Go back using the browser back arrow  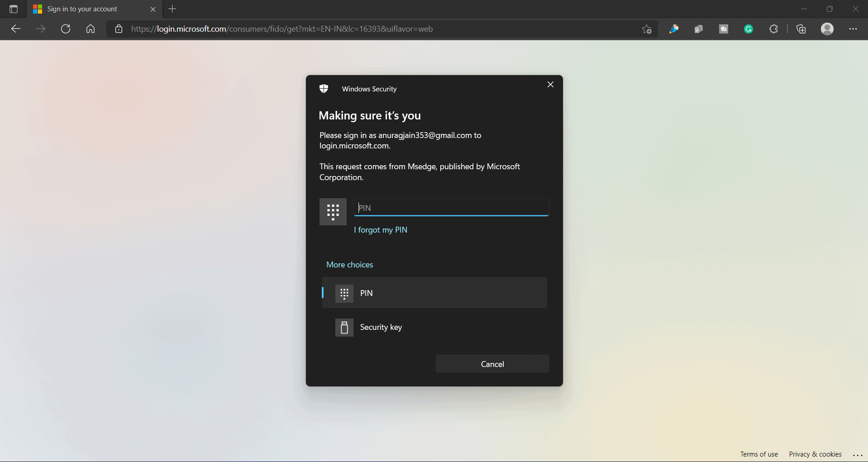tap(16, 29)
